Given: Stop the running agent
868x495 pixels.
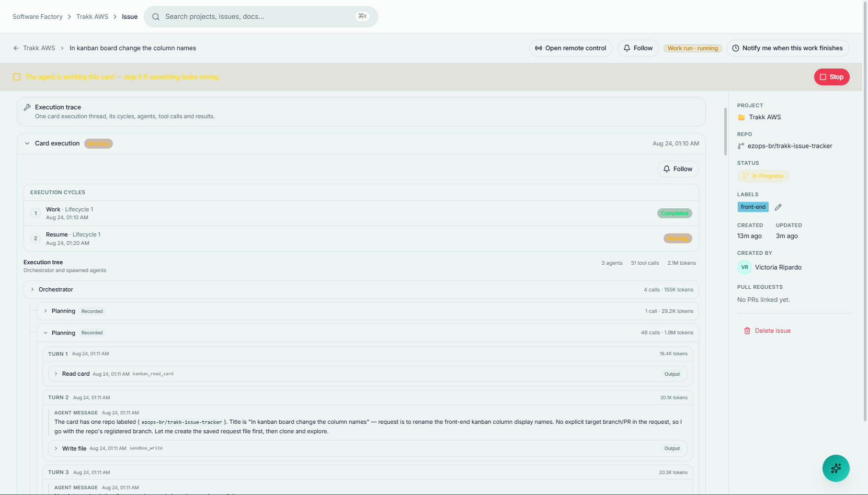Looking at the screenshot, I should click(x=831, y=77).
